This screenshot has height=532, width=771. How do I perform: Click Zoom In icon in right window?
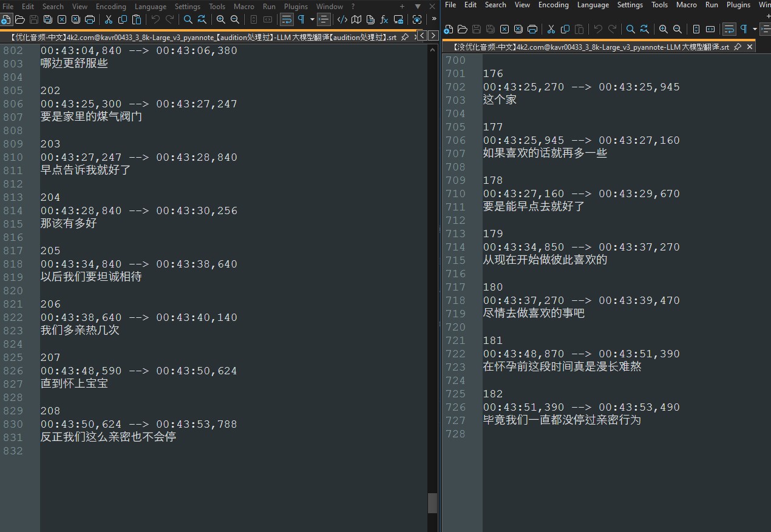[664, 29]
